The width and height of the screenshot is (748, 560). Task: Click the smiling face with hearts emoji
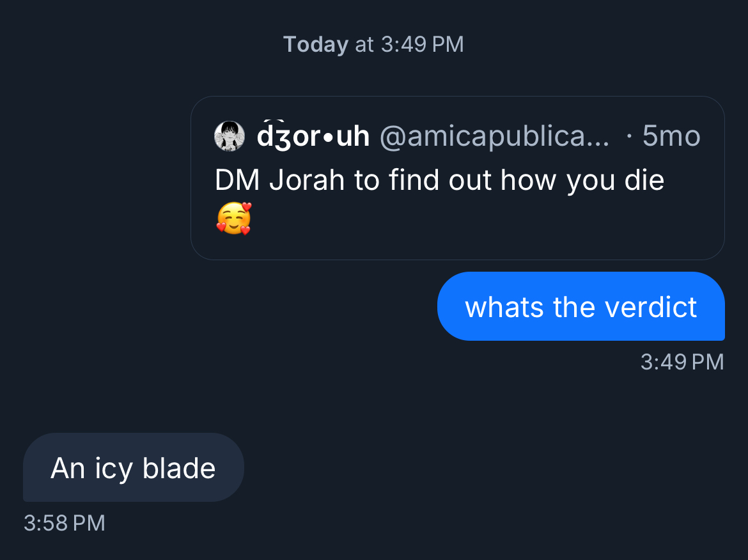[x=233, y=219]
